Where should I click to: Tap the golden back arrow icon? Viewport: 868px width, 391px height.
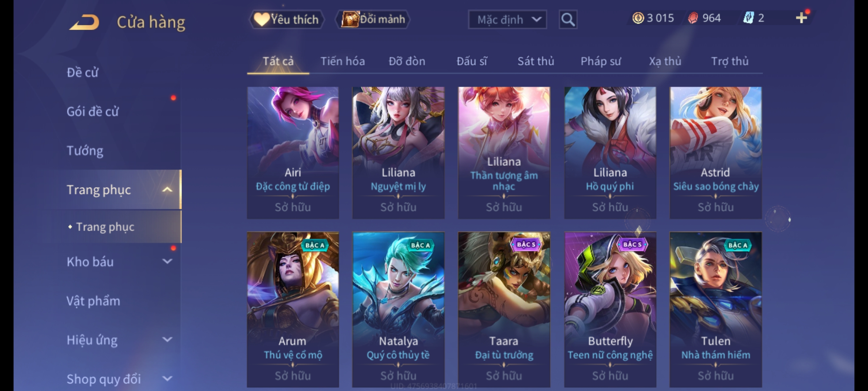pyautogui.click(x=84, y=22)
